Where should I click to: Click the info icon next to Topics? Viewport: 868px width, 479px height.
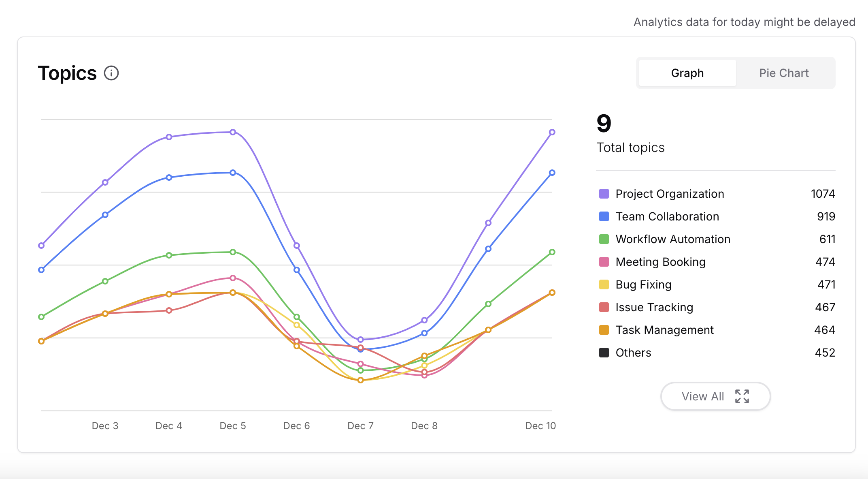pos(111,73)
